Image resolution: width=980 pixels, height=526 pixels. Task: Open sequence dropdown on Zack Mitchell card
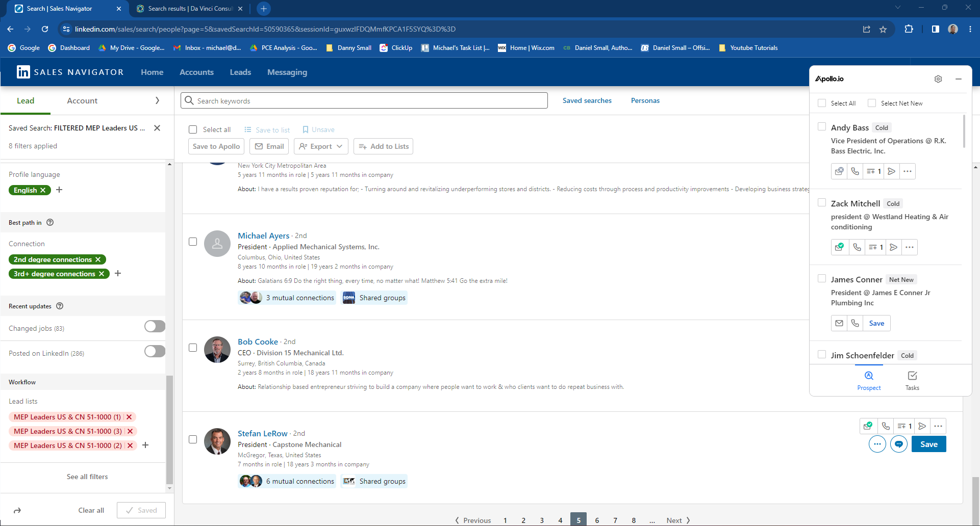(876, 247)
